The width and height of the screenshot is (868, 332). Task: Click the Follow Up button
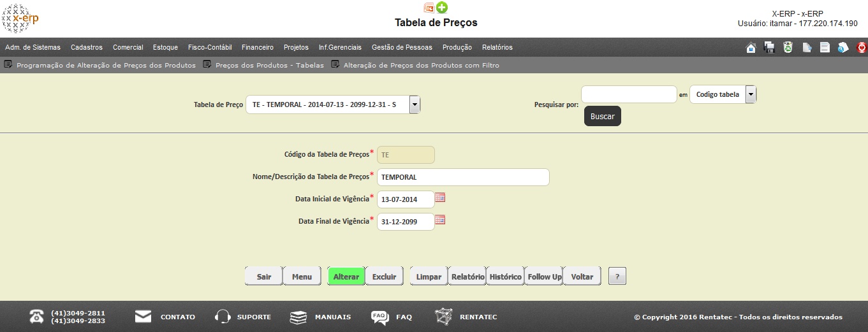[543, 277]
